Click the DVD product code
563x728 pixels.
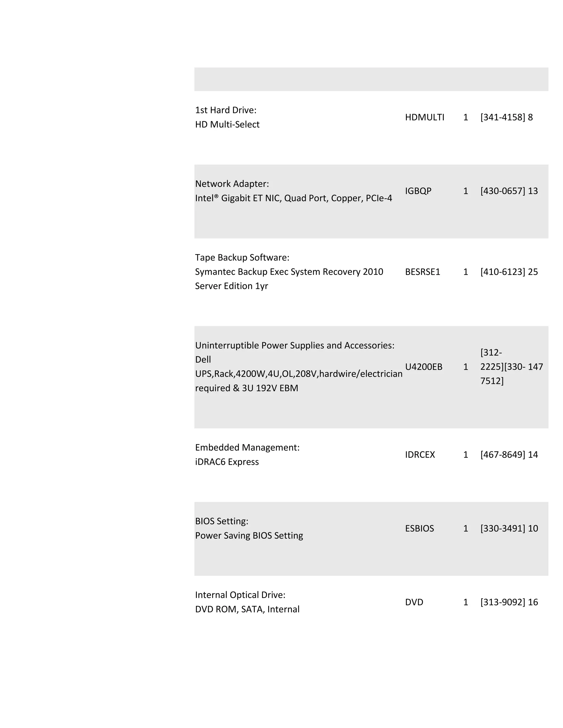(414, 602)
